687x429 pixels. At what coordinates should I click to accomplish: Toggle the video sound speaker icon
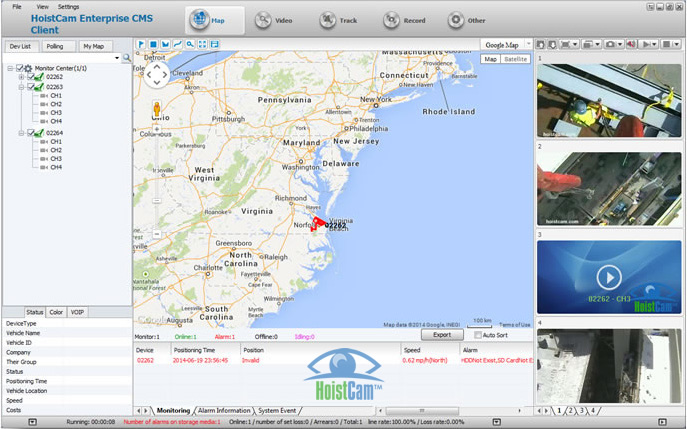click(x=631, y=44)
